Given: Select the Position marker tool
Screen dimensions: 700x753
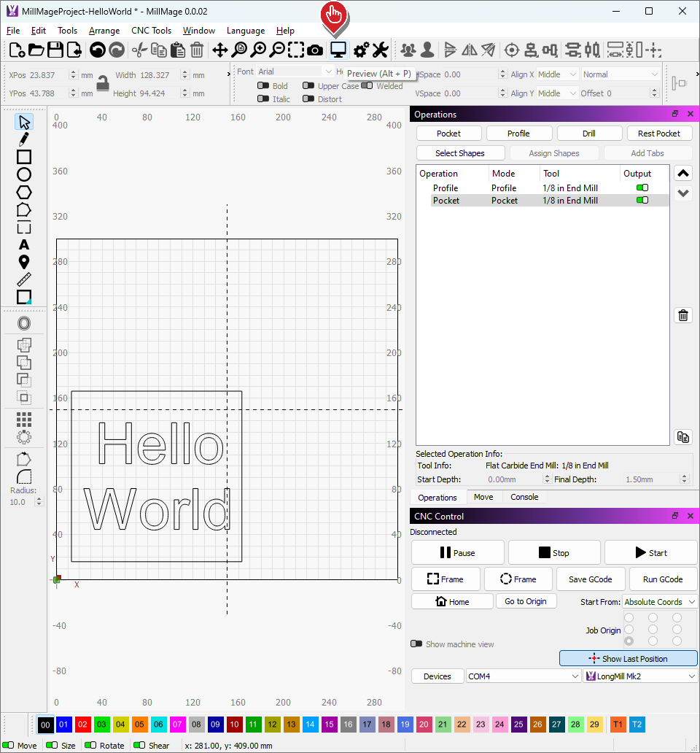Looking at the screenshot, I should (x=24, y=262).
